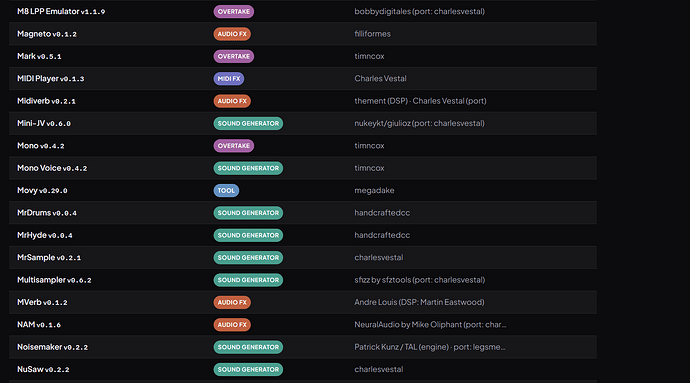Open the Movy v0.29.0 entry

click(x=42, y=191)
